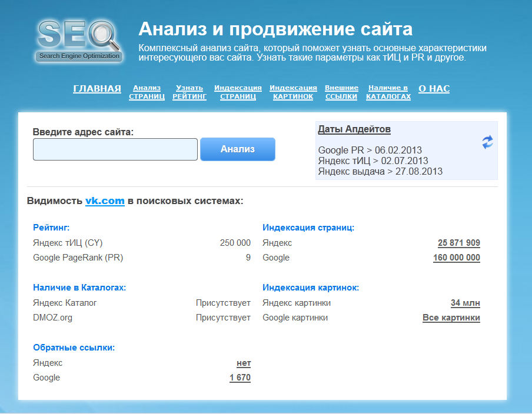Open Google backlinks 1 670 link
Image resolution: width=532 pixels, height=414 pixels.
[x=240, y=378]
